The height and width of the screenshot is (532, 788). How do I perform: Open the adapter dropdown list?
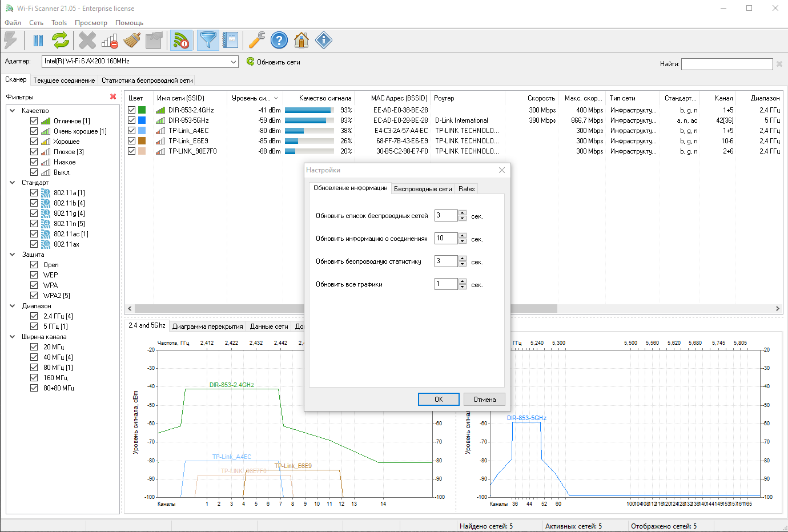(x=233, y=62)
